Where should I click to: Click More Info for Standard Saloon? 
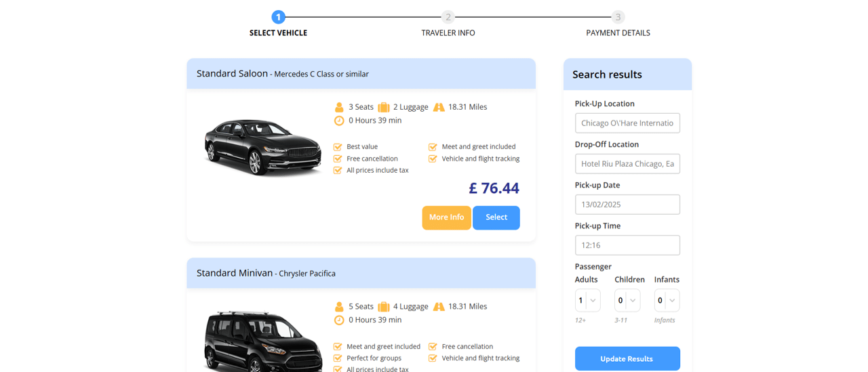click(x=446, y=218)
